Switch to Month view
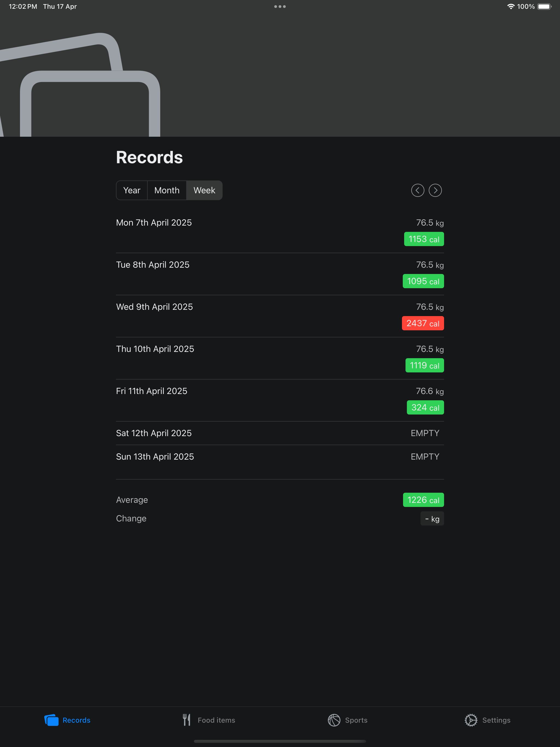This screenshot has height=747, width=560. (x=167, y=191)
